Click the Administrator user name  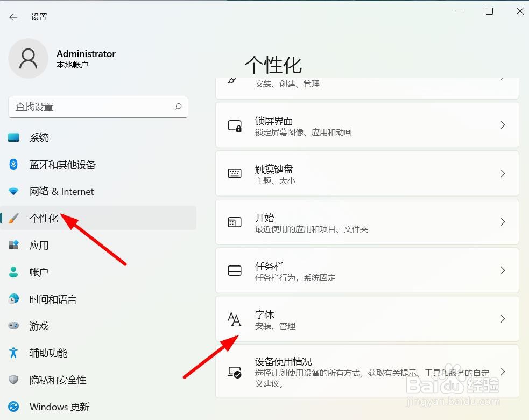tap(86, 54)
